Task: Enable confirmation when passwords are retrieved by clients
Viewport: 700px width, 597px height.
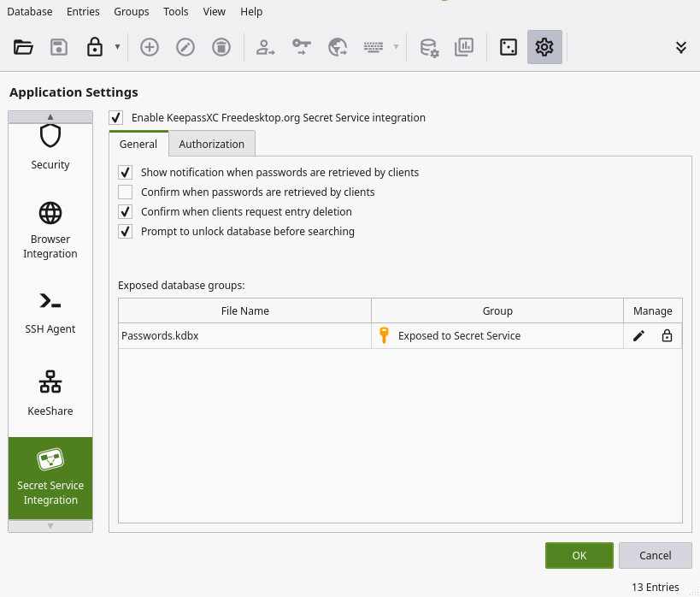Action: 125,192
